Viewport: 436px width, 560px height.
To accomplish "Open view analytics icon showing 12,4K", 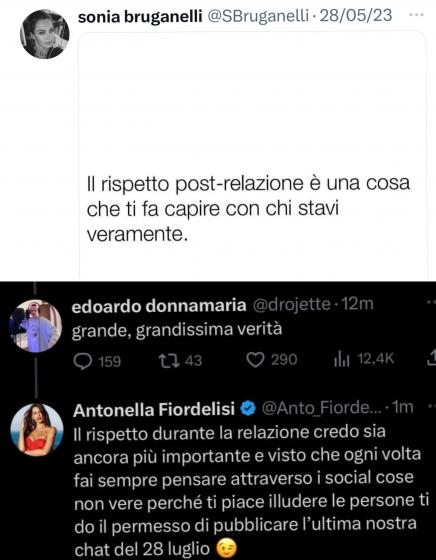I will pos(342,360).
